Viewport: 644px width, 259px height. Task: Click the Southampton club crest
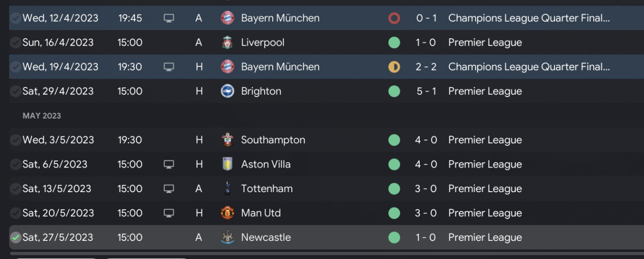(227, 140)
